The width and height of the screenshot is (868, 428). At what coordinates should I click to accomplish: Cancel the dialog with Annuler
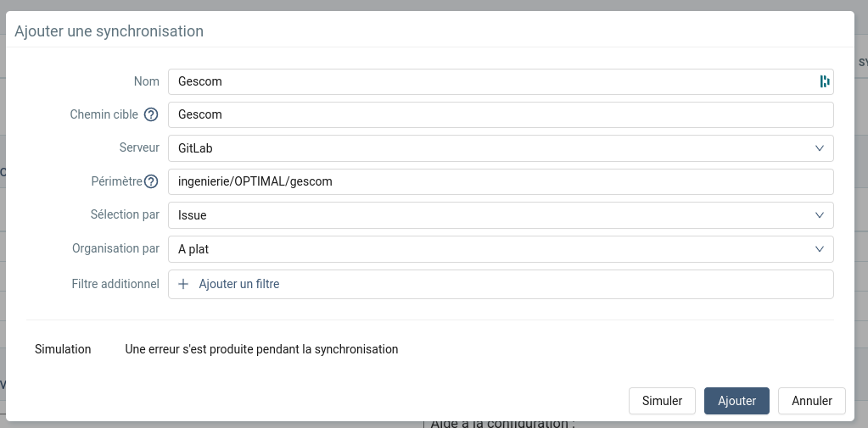812,401
